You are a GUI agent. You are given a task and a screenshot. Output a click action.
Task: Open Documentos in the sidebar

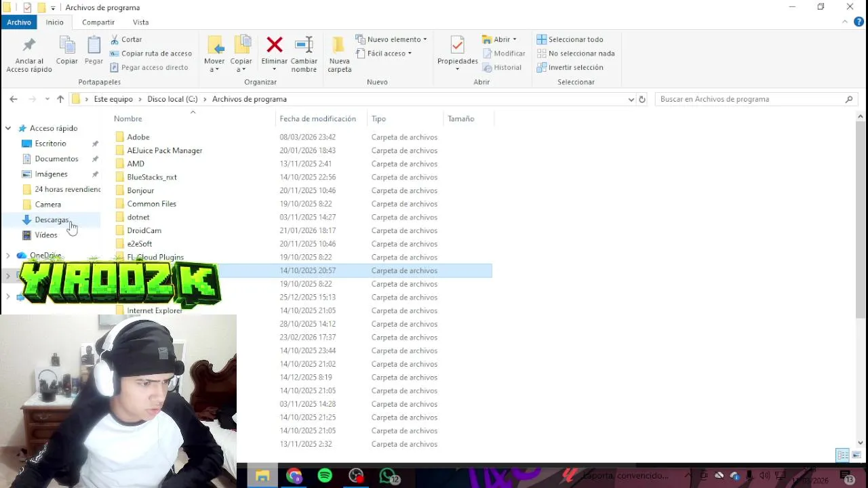[56, 159]
